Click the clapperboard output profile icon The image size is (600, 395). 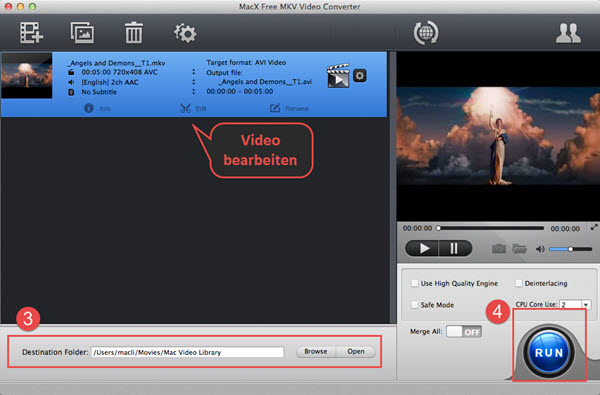338,76
